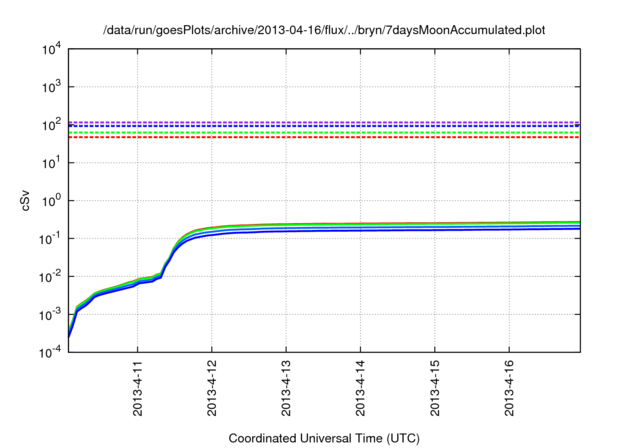Select the cSv y-axis label
Image resolution: width=640 pixels, height=448 pixels.
(x=25, y=201)
